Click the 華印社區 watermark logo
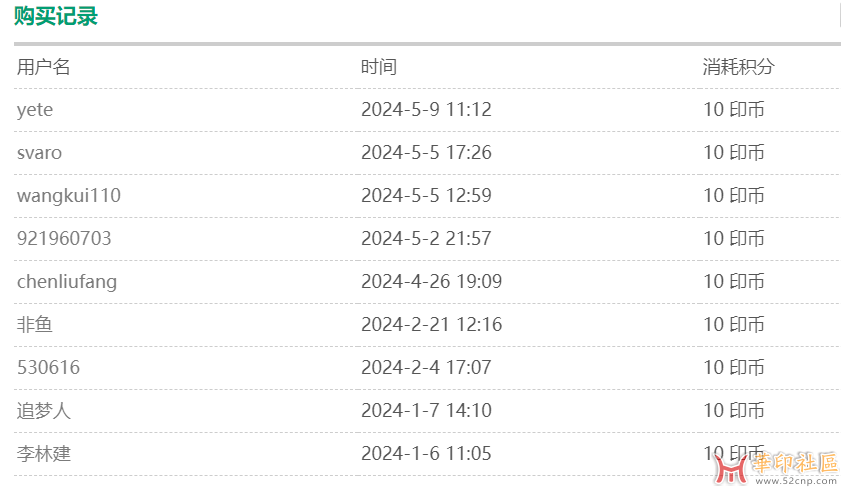The height and width of the screenshot is (488, 841). [776, 468]
